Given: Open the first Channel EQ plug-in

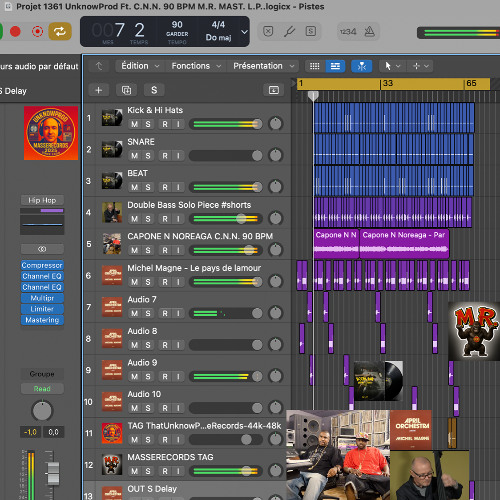Looking at the screenshot, I should [x=42, y=276].
